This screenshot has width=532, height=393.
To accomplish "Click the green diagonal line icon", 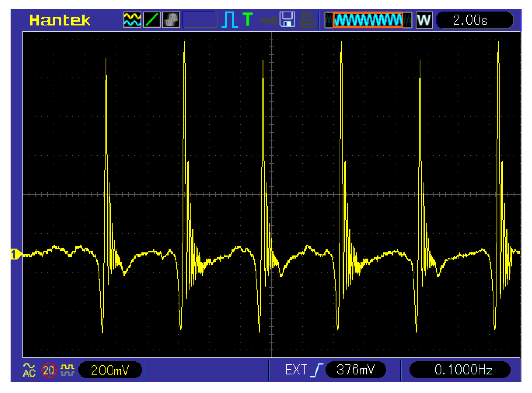I will [152, 20].
